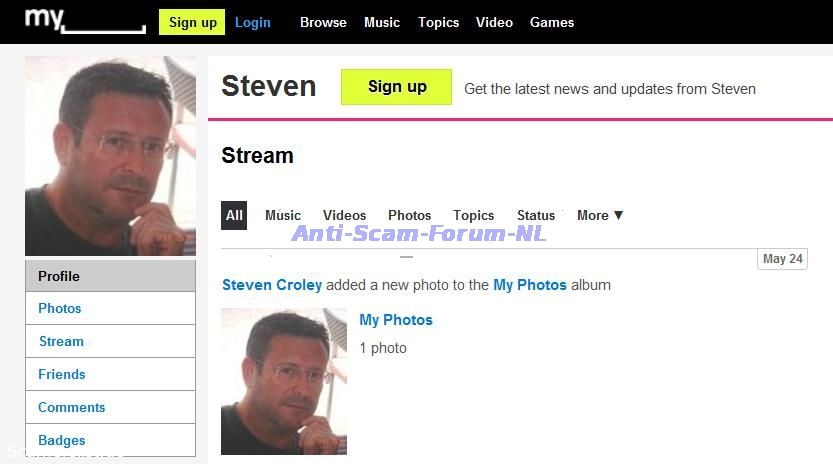
Task: Open the Steven Croley profile link
Action: coord(272,285)
